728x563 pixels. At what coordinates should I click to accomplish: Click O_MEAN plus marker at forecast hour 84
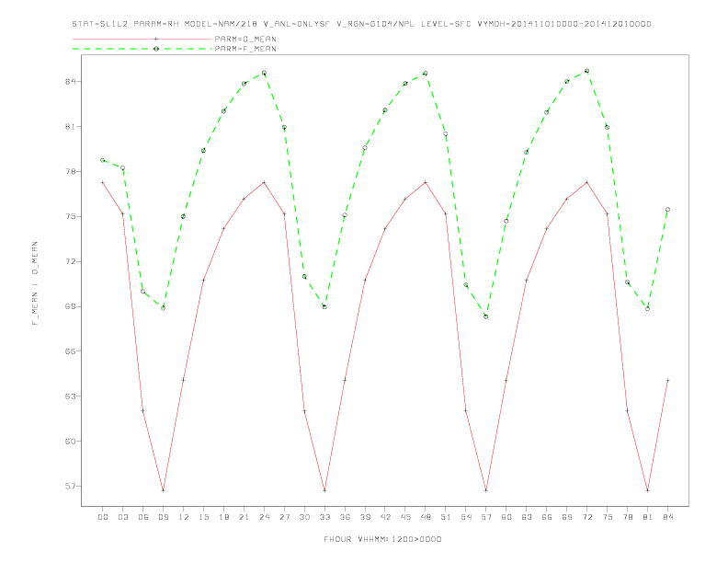click(667, 381)
